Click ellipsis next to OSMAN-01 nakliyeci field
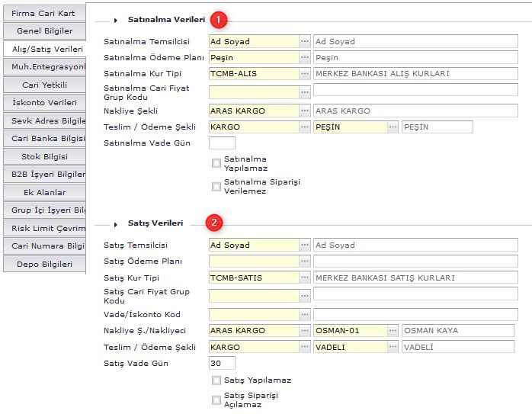This screenshot has width=532, height=414. pos(393,330)
